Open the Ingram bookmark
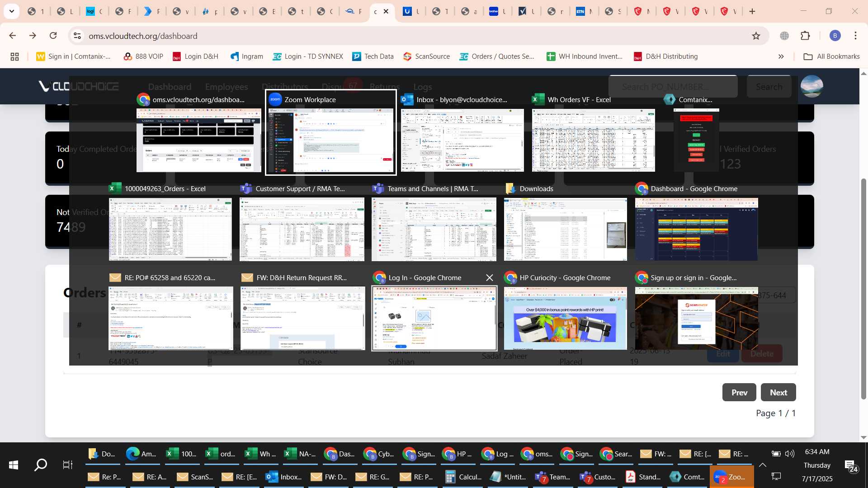 [x=246, y=56]
